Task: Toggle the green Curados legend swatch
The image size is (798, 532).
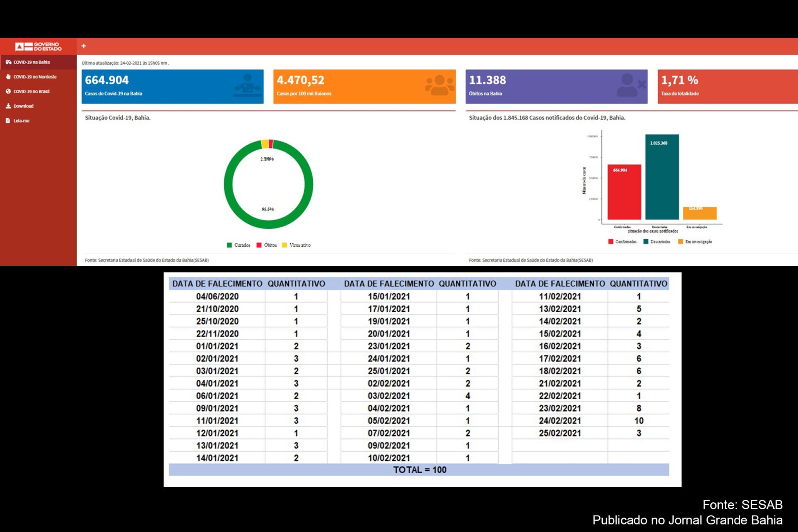Action: pyautogui.click(x=230, y=245)
